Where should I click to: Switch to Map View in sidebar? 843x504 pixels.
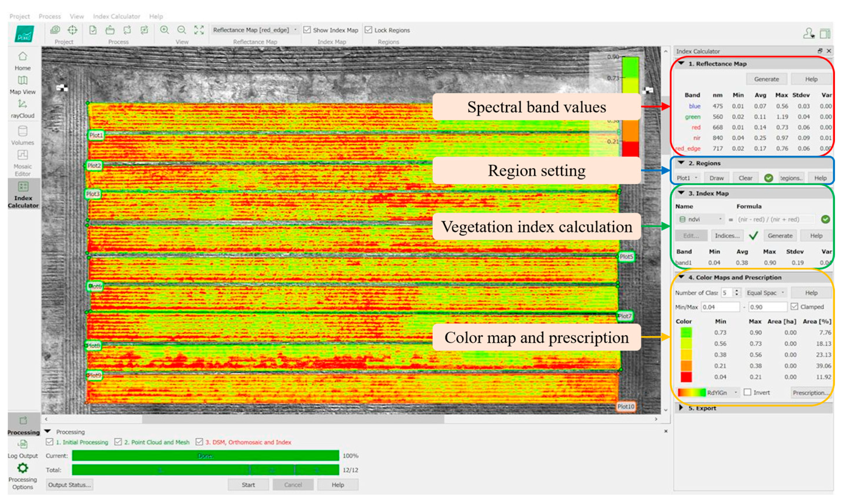22,85
